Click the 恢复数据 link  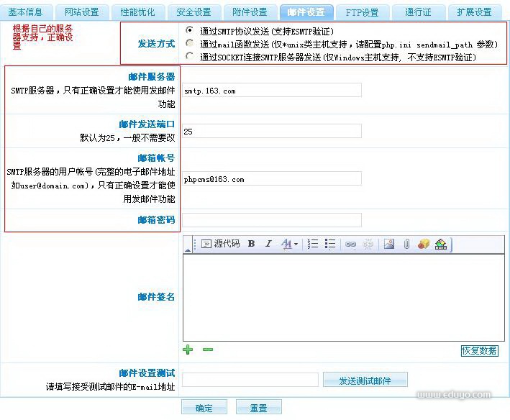pos(479,351)
